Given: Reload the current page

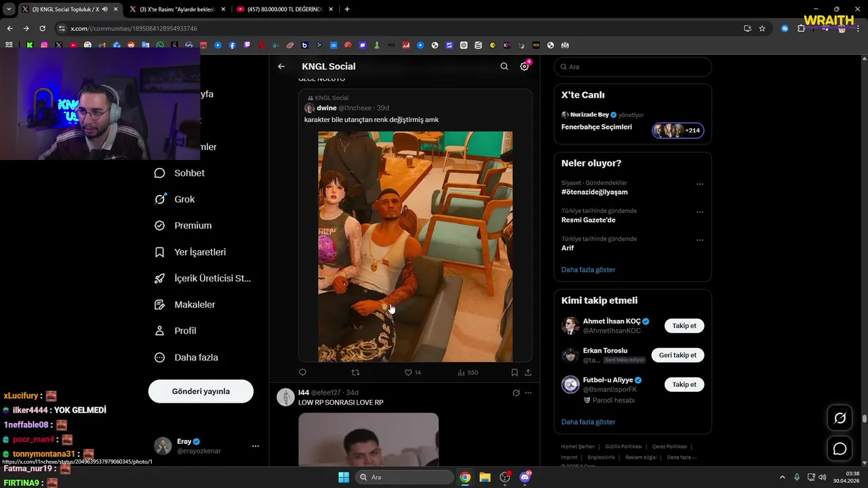Looking at the screenshot, I should pos(42,28).
